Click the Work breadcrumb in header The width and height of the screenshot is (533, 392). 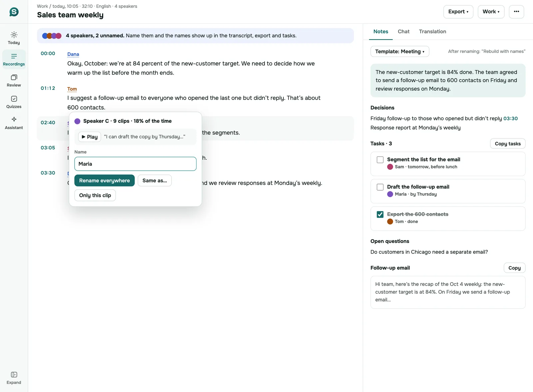click(42, 6)
